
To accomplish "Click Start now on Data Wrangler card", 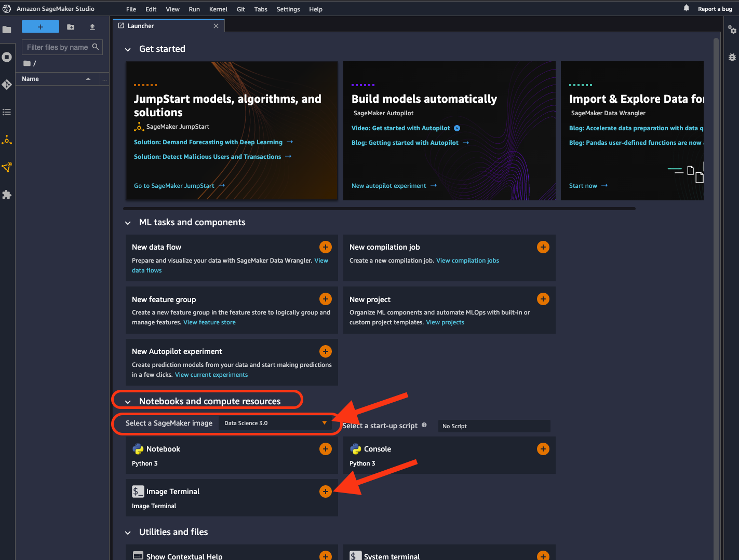I will click(588, 186).
